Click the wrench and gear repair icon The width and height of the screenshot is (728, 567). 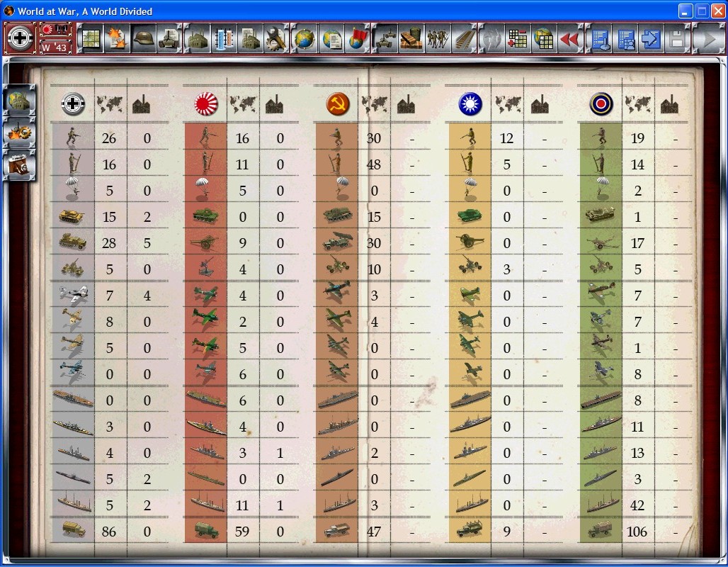point(276,38)
